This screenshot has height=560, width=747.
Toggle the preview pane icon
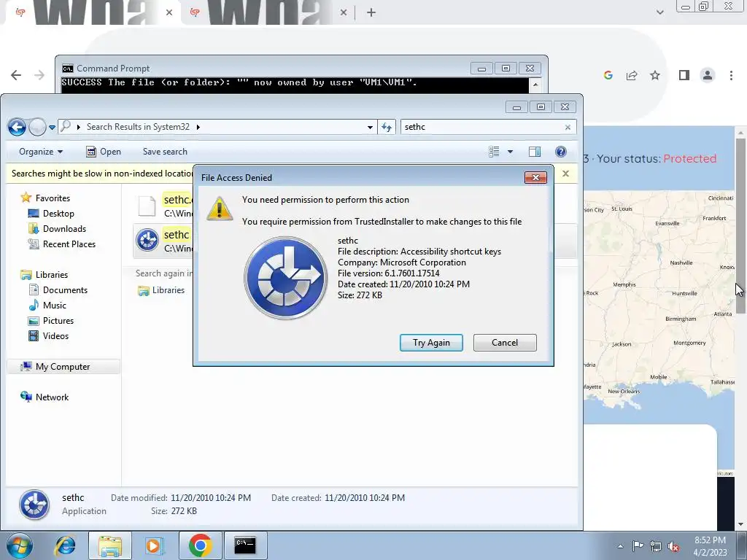click(x=535, y=152)
